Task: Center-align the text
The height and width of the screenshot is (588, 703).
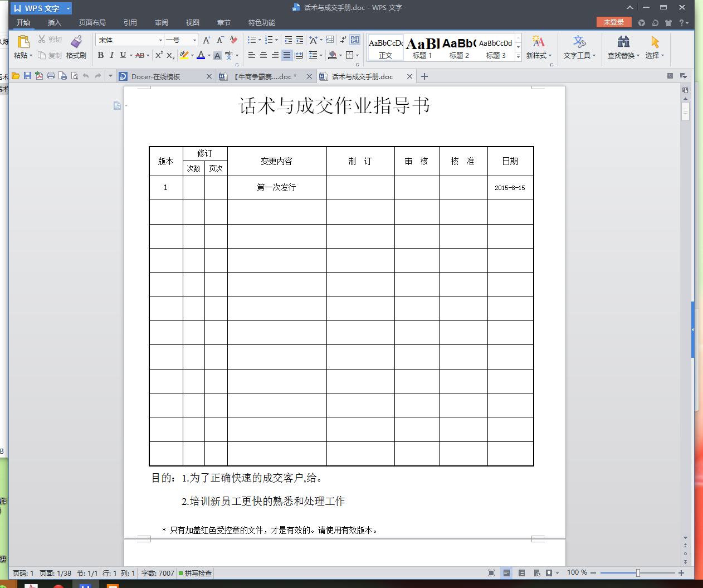Action: click(263, 55)
